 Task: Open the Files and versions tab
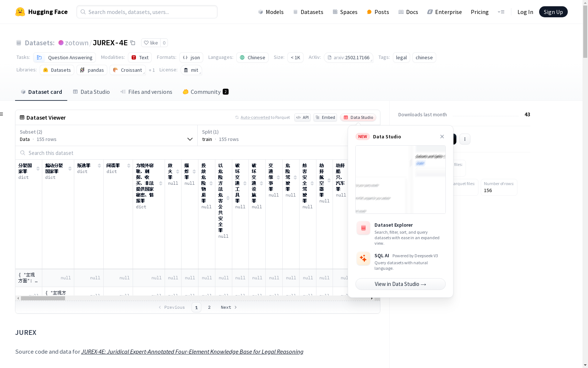click(x=146, y=92)
